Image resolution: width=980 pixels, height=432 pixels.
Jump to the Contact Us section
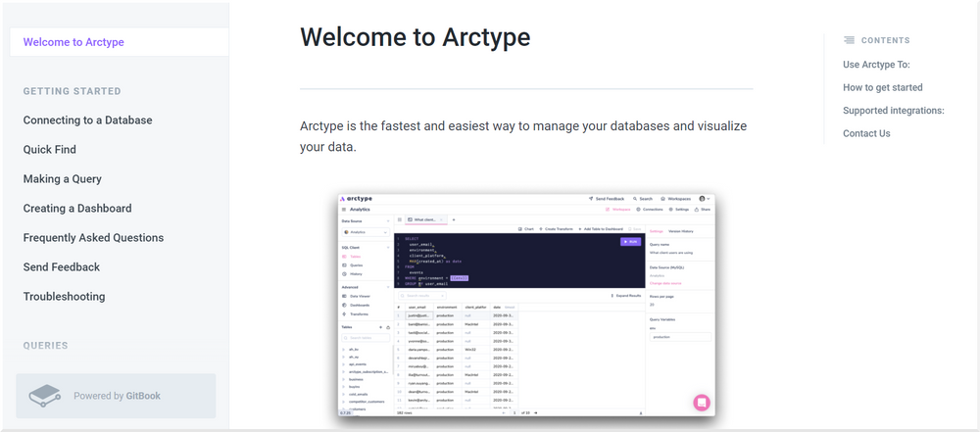[x=866, y=133]
